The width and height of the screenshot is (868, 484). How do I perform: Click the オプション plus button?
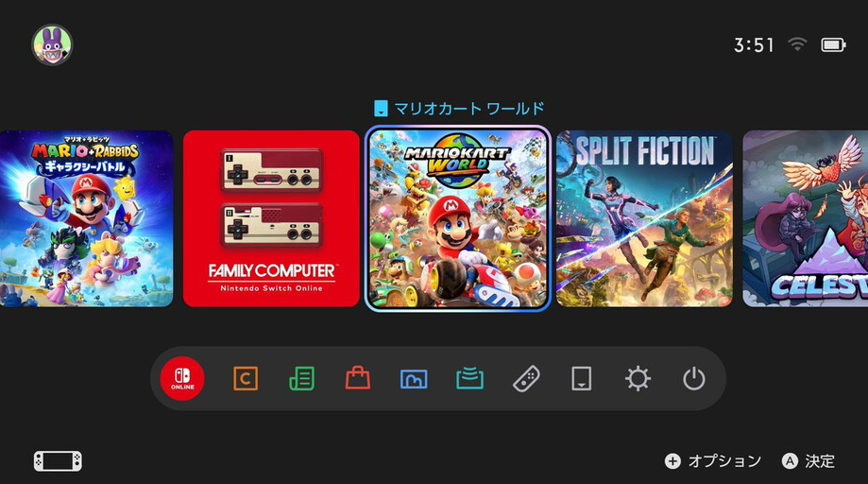click(x=713, y=460)
